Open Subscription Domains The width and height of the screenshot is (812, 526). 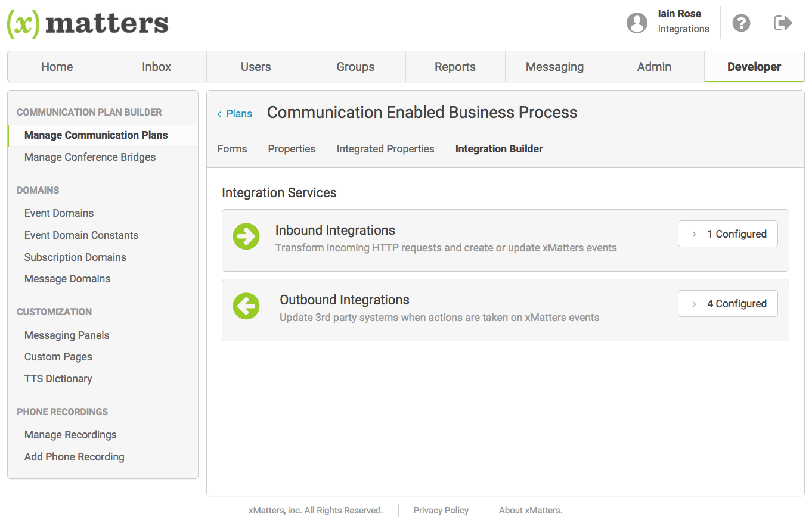pyautogui.click(x=75, y=257)
